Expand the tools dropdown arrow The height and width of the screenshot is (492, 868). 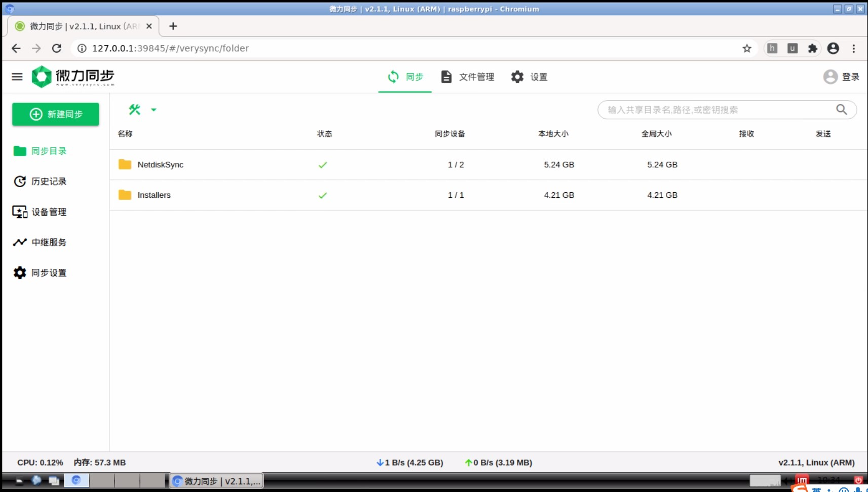[x=154, y=110]
